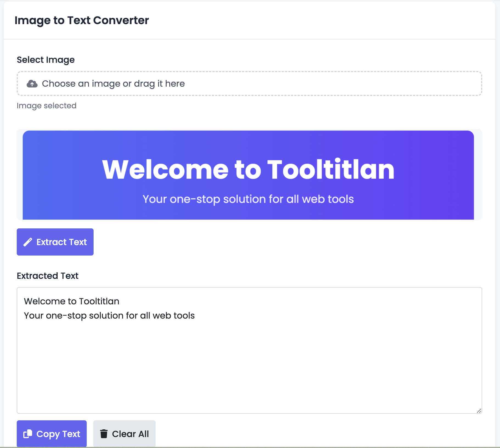The image size is (500, 448).
Task: Click 'Choose an image or drag it here'
Action: click(113, 84)
